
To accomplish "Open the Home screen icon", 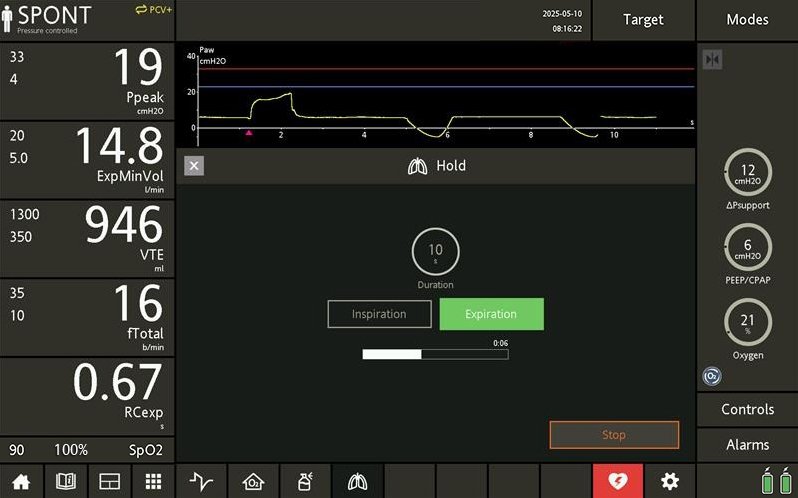I will [x=21, y=481].
